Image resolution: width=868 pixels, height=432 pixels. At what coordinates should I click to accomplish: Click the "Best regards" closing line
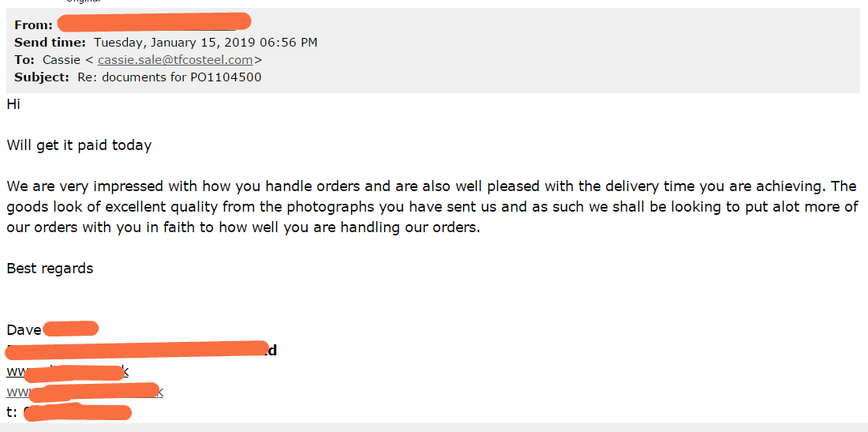coord(50,269)
